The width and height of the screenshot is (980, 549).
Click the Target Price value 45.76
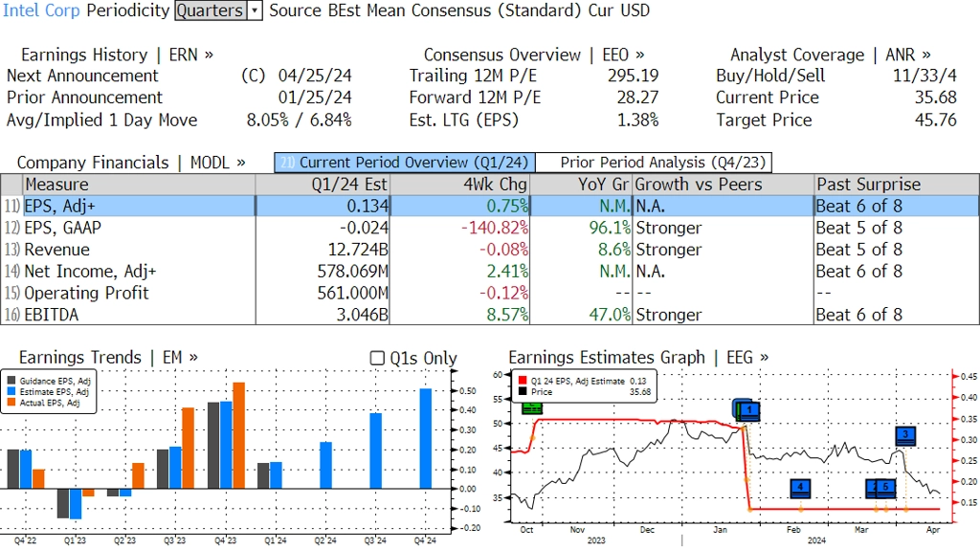[936, 120]
